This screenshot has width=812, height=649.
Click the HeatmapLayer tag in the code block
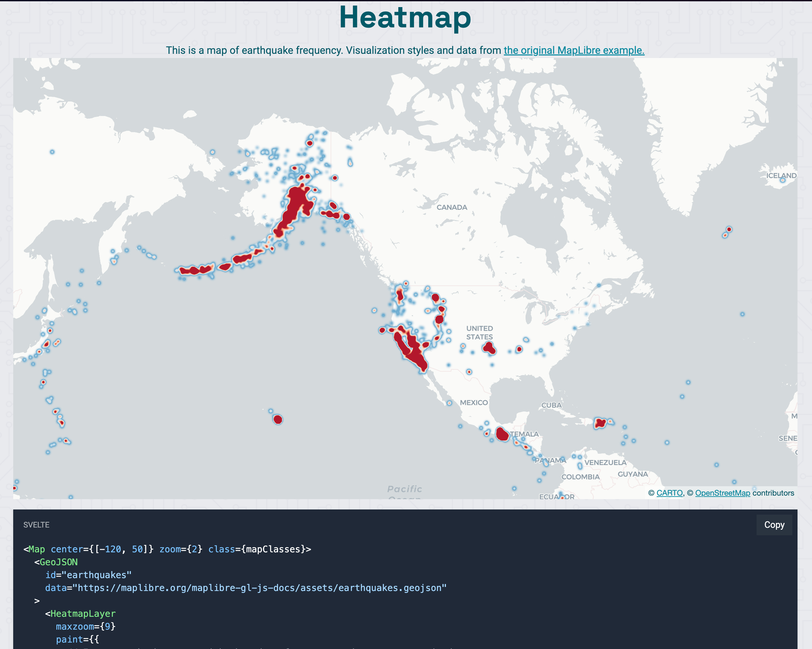83,613
